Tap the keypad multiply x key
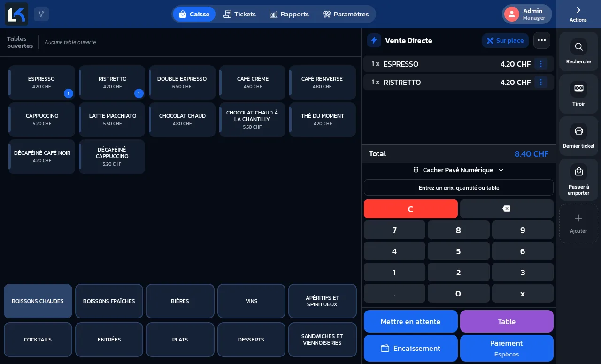Screen dimensions: 601x364 523,293
